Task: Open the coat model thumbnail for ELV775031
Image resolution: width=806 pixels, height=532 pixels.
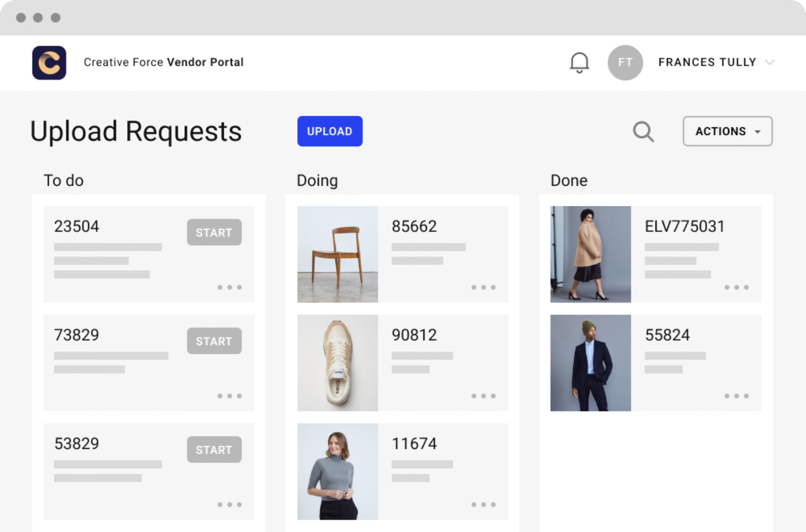Action: pyautogui.click(x=590, y=254)
